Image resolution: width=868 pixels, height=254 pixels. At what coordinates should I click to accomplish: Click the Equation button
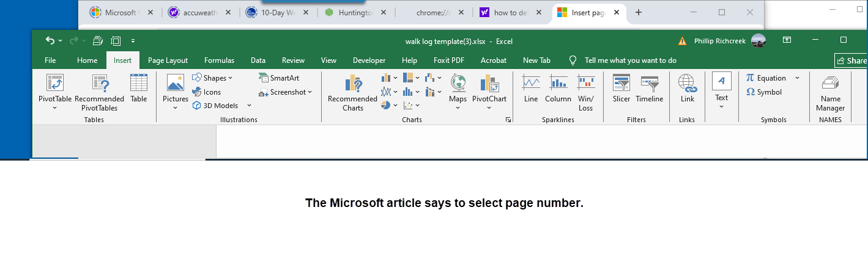[766, 78]
